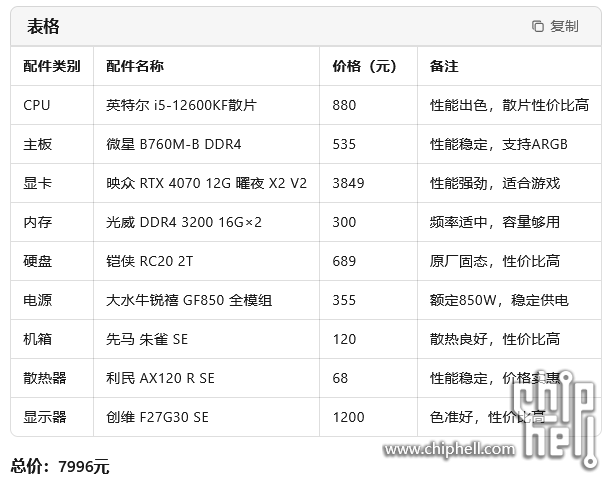Click the note 性能强劲，适合游戏

(x=495, y=183)
